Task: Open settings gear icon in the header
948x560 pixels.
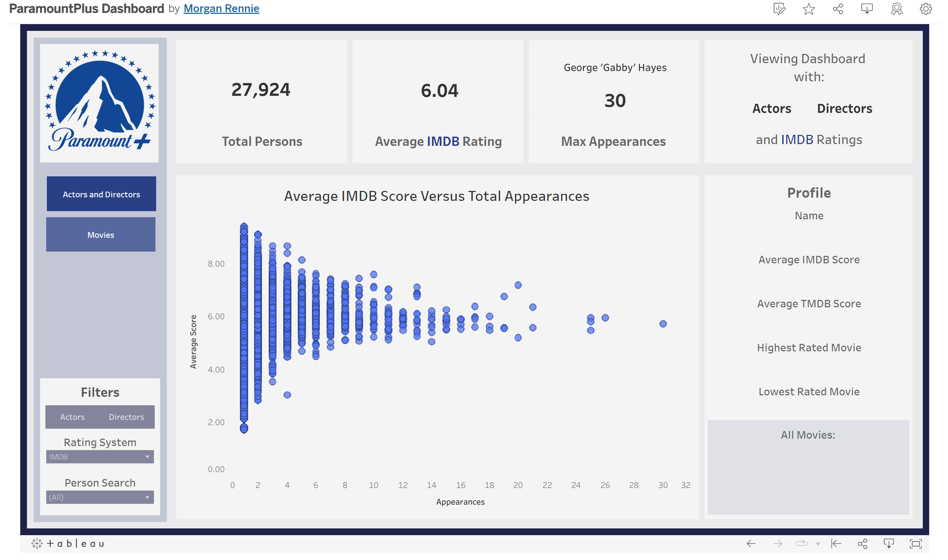Action: tap(925, 9)
